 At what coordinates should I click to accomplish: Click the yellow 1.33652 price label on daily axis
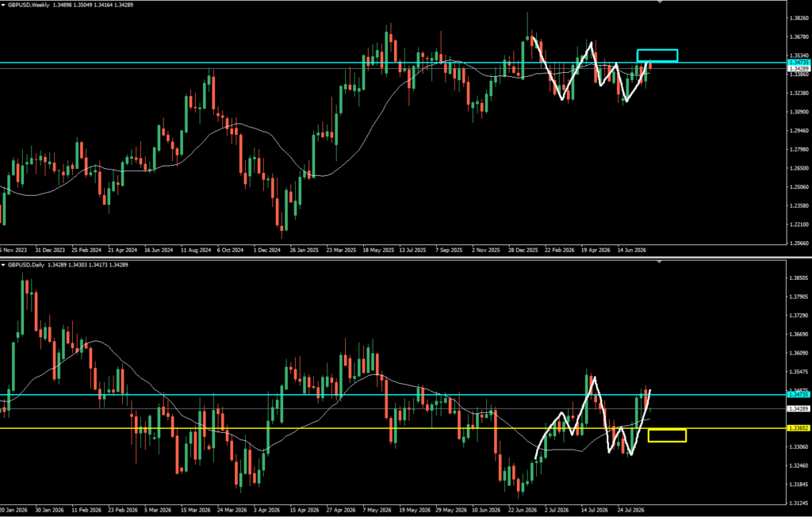click(798, 428)
